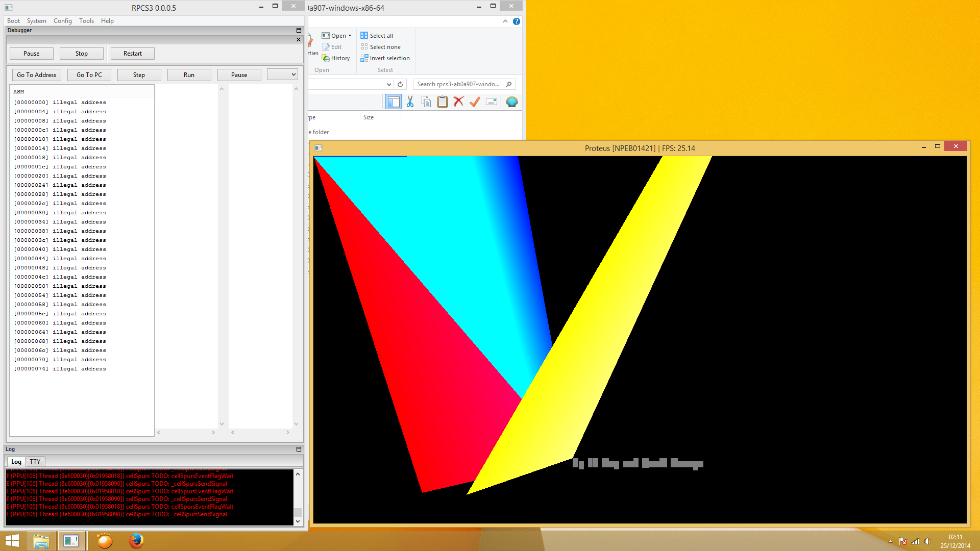This screenshot has height=551, width=980.
Task: Click the Select none icon in Explorer ribbon
Action: click(364, 47)
